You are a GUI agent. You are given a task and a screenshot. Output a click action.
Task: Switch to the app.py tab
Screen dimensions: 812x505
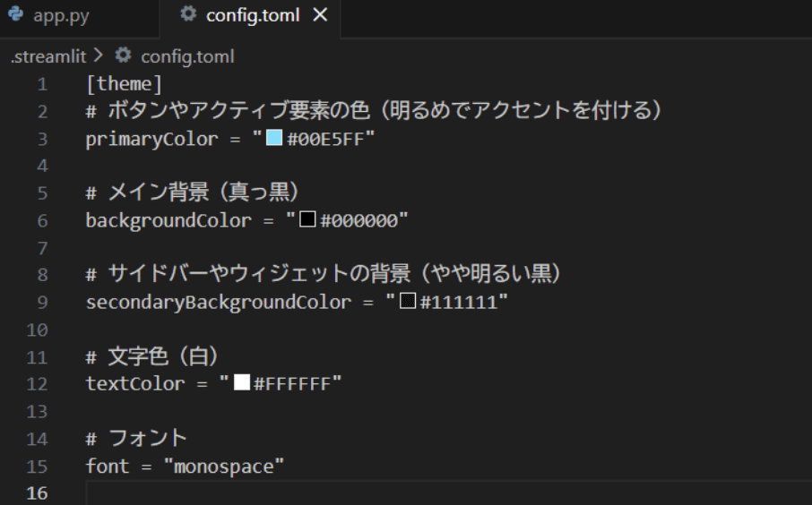pos(61,15)
